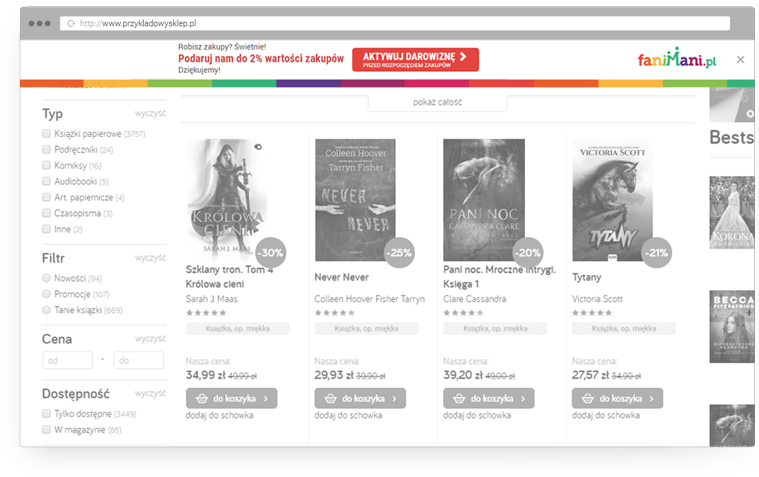
Task: Add Never Never to cart
Action: (360, 398)
